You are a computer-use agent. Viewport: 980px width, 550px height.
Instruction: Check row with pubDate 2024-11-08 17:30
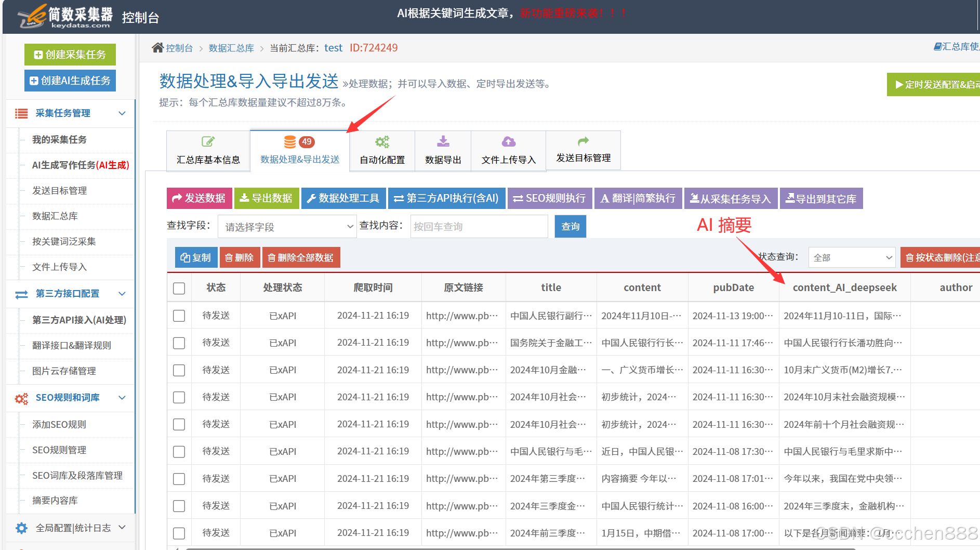(x=179, y=452)
